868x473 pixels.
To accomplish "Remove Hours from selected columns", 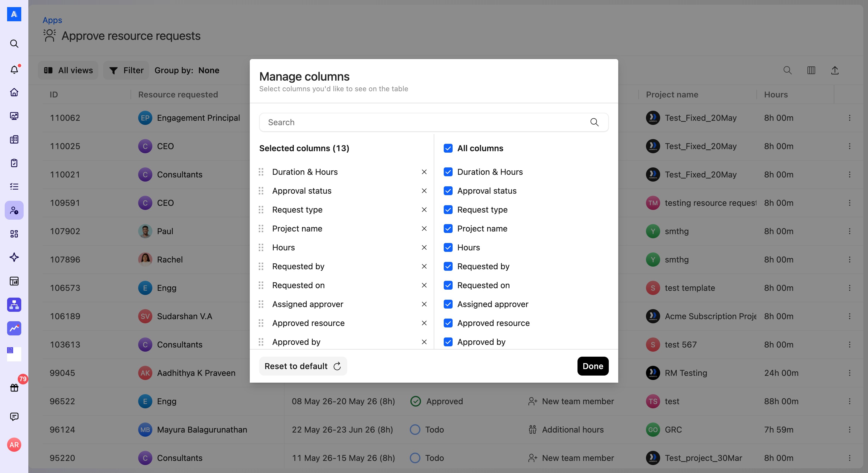I will (424, 247).
